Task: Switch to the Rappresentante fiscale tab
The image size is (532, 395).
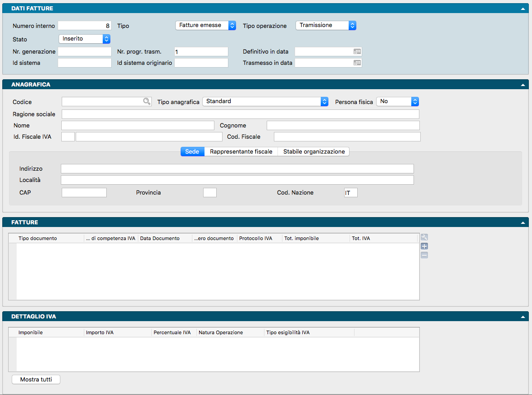Action: coord(241,152)
